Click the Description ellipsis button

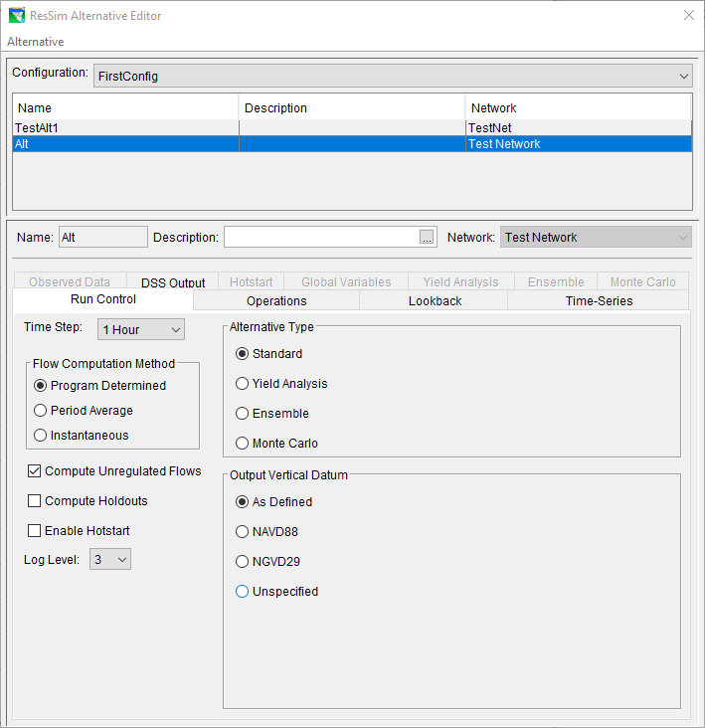point(427,238)
